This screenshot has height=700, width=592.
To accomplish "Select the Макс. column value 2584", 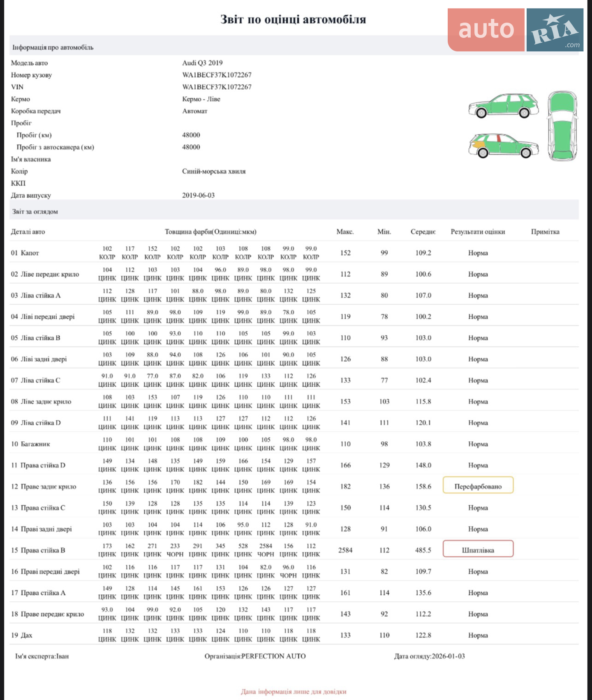I will pyautogui.click(x=345, y=550).
